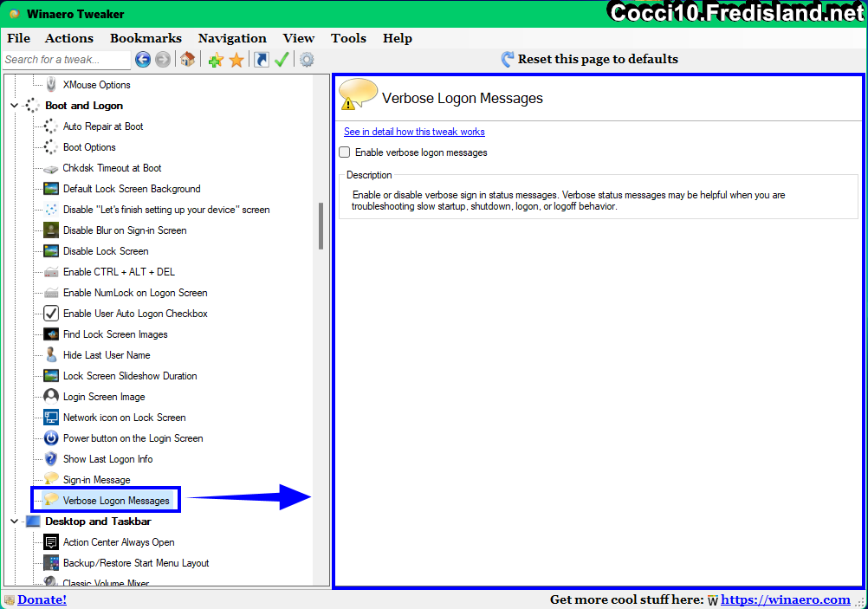The image size is (868, 609).
Task: Click the shortcut export arrow icon
Action: (x=262, y=59)
